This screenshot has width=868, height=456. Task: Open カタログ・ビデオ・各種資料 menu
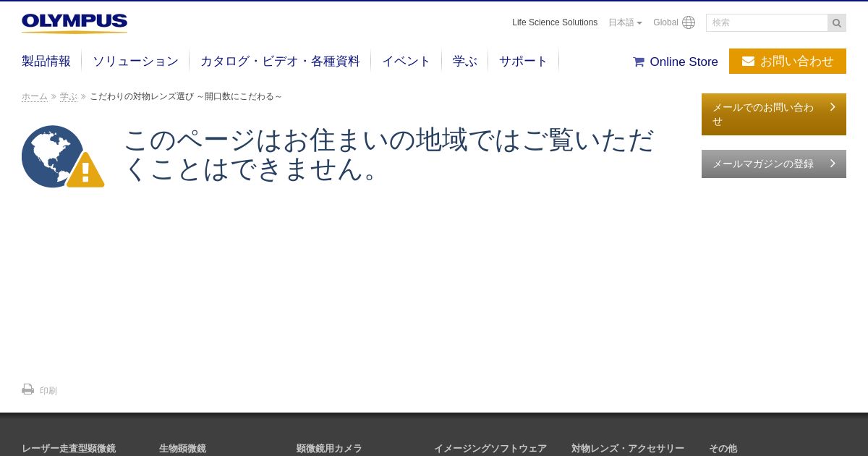click(280, 62)
